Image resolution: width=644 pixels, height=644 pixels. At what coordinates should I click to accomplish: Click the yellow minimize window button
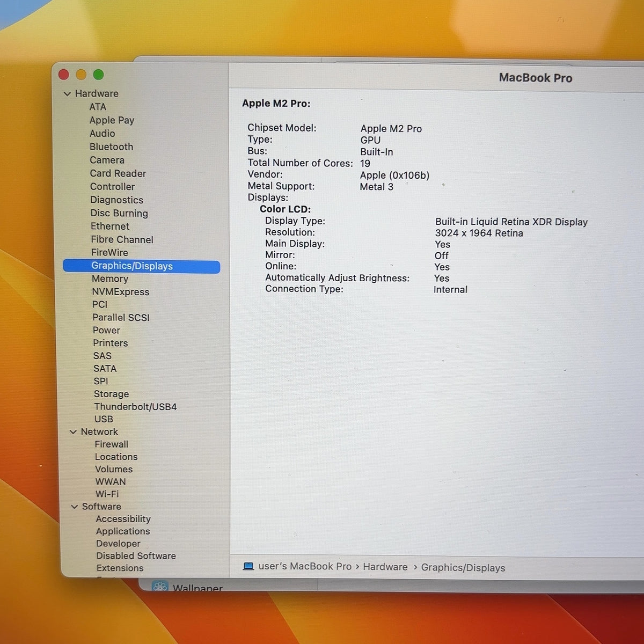coord(81,75)
